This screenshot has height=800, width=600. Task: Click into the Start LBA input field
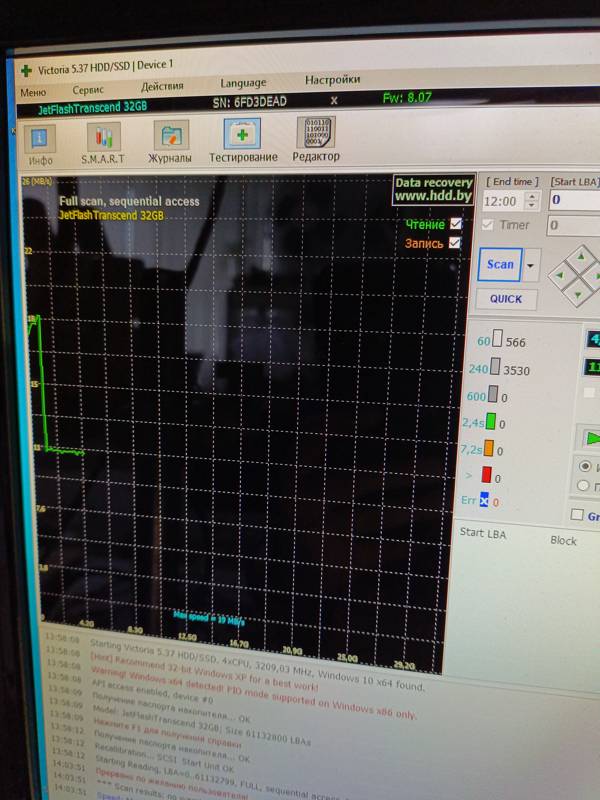573,200
